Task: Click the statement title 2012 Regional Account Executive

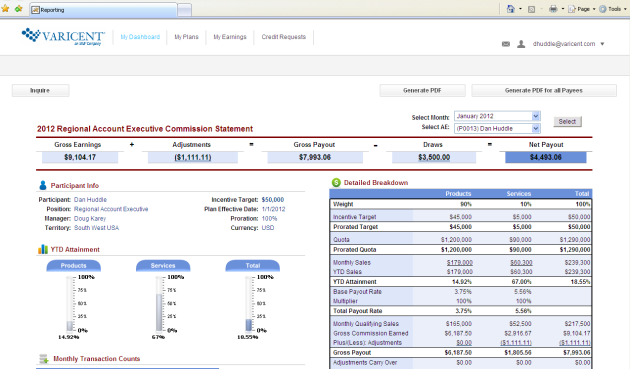Action: click(x=145, y=129)
